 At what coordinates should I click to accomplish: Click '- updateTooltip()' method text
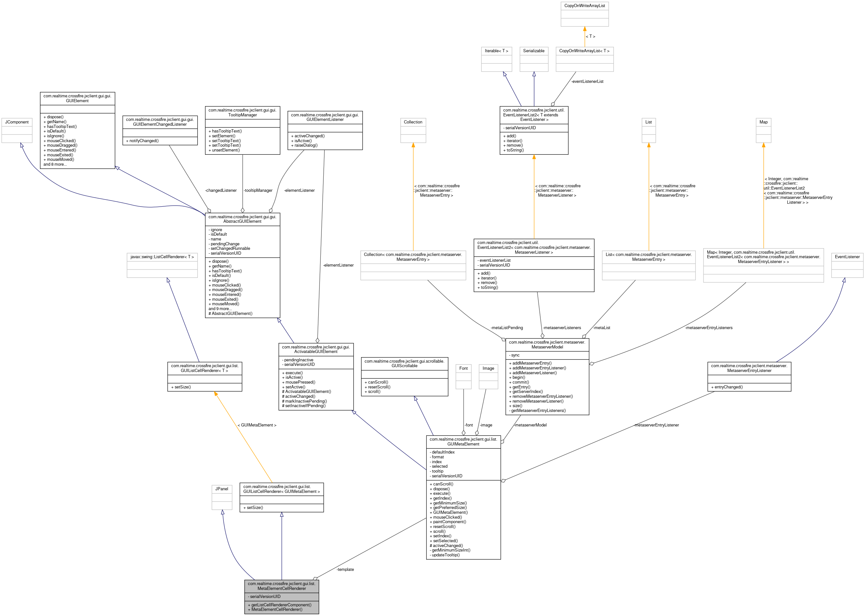pos(445,555)
